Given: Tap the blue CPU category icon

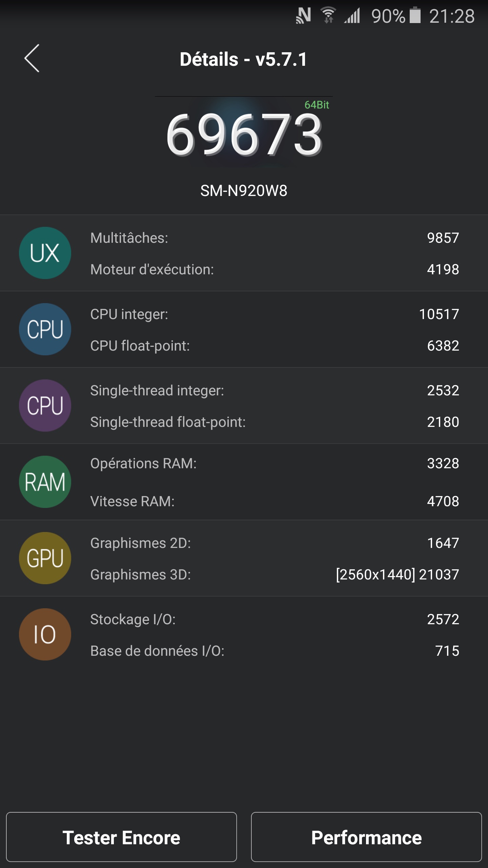Looking at the screenshot, I should pyautogui.click(x=45, y=329).
